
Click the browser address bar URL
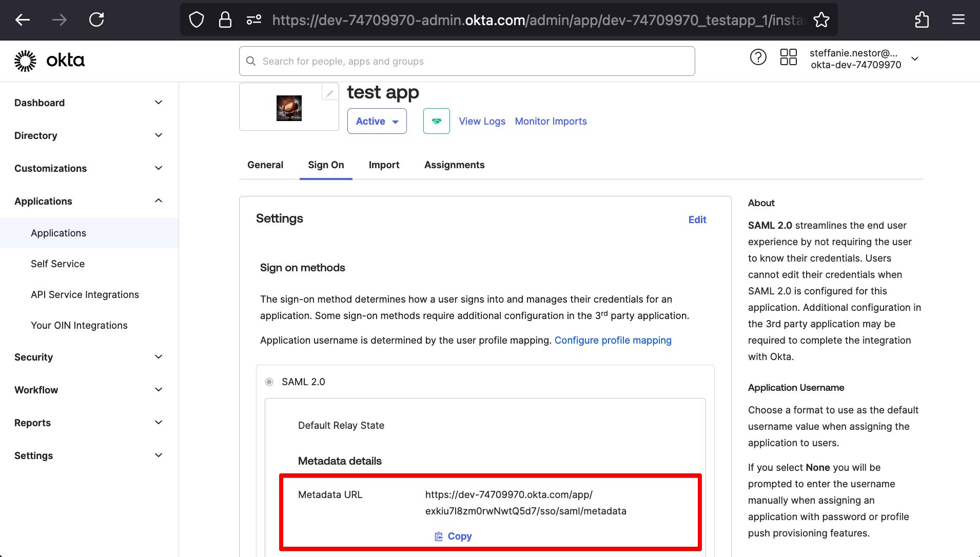pyautogui.click(x=538, y=20)
